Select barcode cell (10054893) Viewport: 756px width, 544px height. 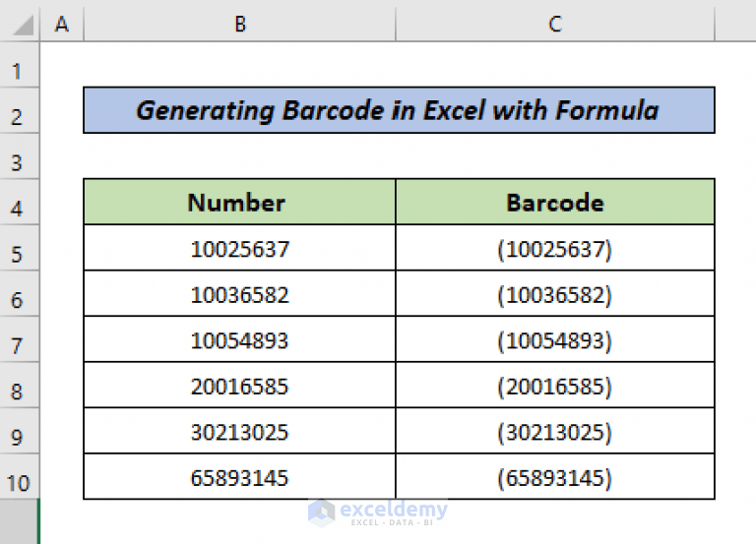pos(555,339)
